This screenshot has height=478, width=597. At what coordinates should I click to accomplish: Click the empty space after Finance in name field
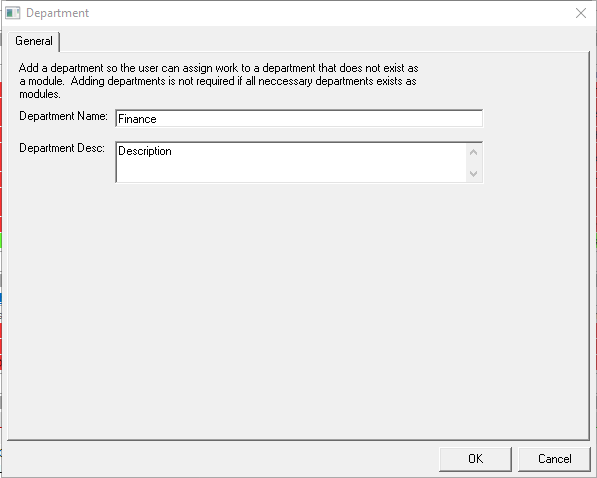click(320, 119)
